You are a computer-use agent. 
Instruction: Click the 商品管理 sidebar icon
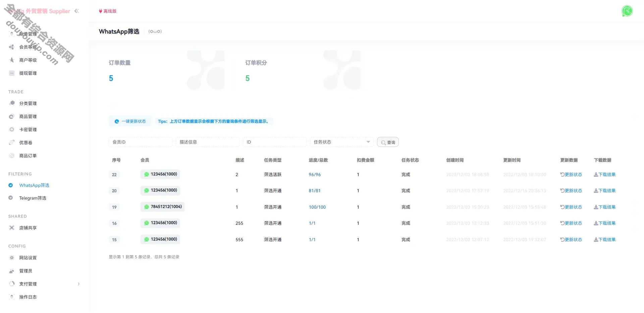click(x=12, y=116)
